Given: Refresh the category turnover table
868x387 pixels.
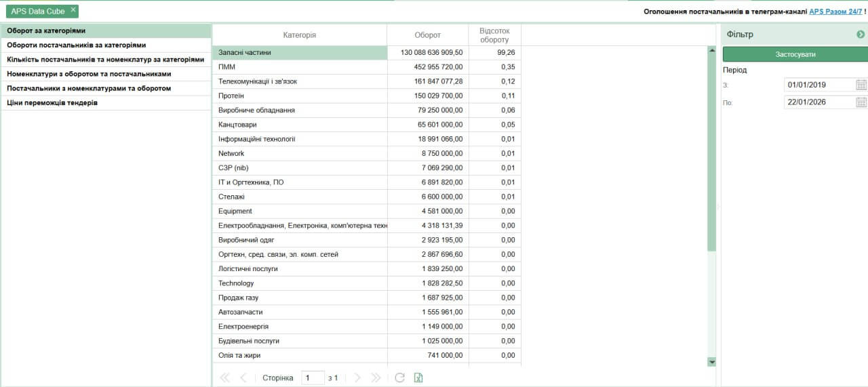Looking at the screenshot, I should tap(399, 378).
